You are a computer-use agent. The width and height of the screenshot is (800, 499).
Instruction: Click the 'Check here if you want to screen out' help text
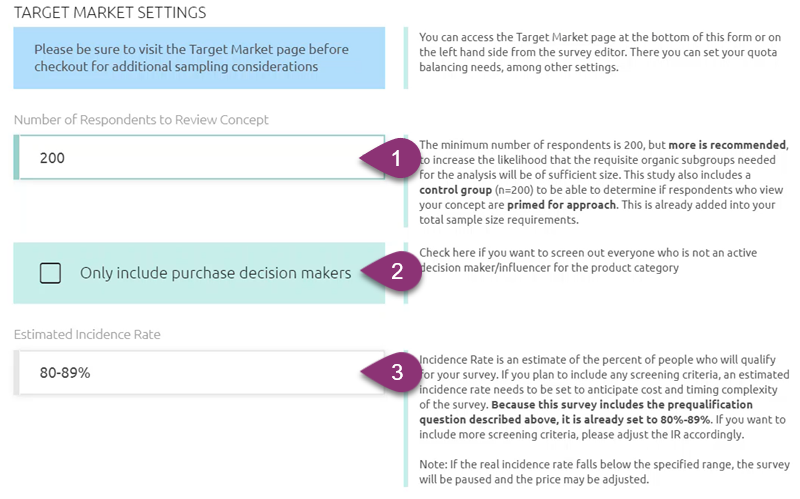588,260
